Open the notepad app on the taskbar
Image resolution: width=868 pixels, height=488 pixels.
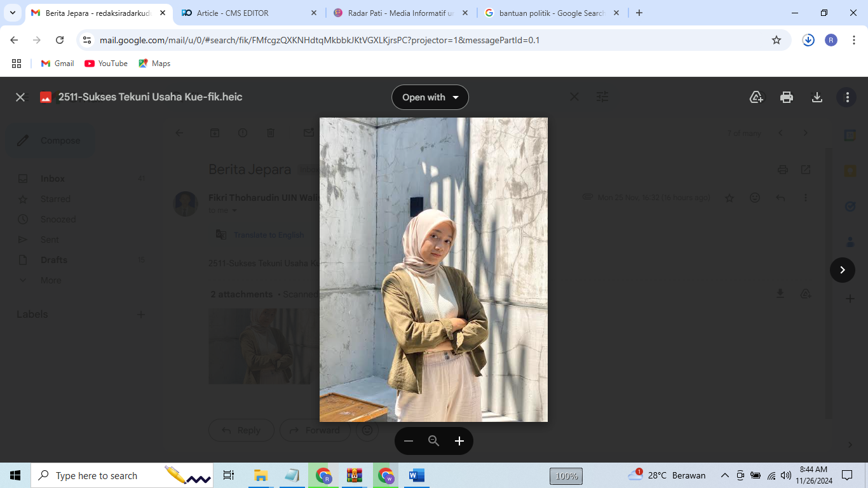click(292, 475)
